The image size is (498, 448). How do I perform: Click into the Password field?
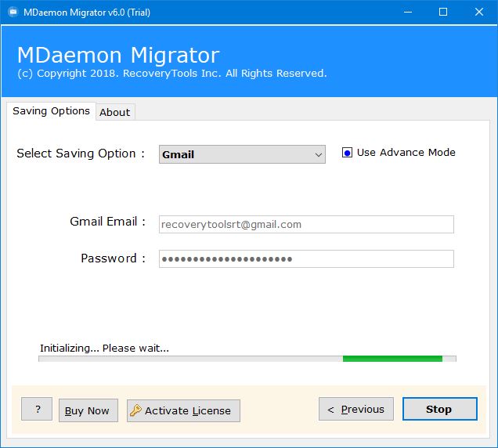pyautogui.click(x=306, y=259)
